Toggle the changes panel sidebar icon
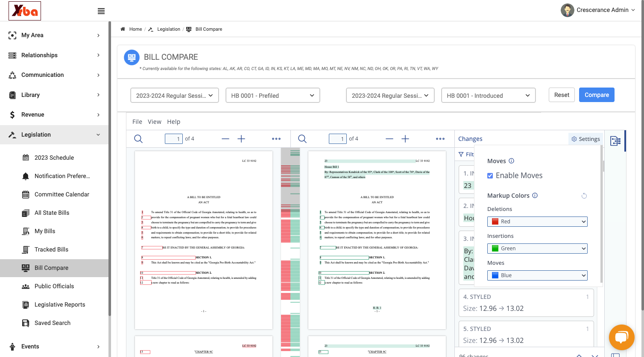The image size is (644, 357). point(615,141)
